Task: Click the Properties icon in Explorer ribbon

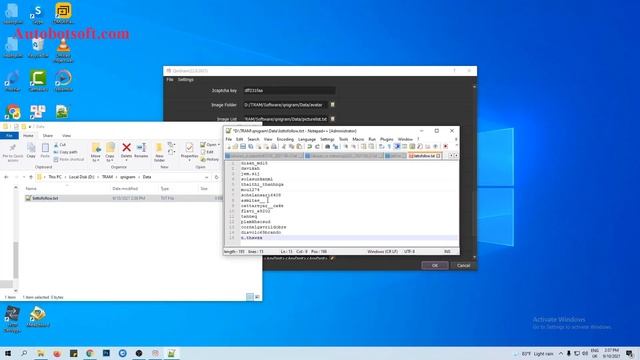Action: click(189, 148)
